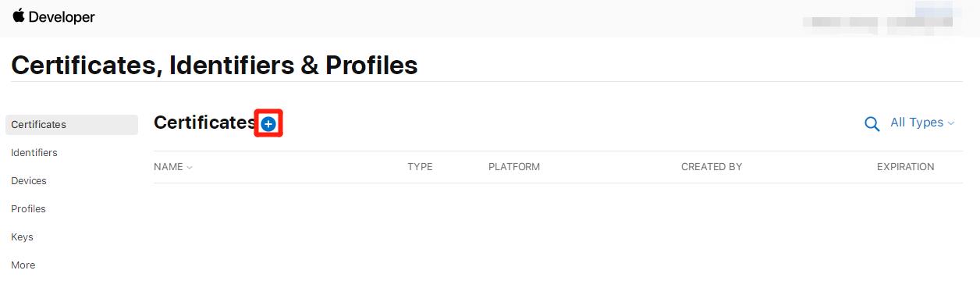
Task: Click the PLATFORM column header
Action: coord(514,167)
